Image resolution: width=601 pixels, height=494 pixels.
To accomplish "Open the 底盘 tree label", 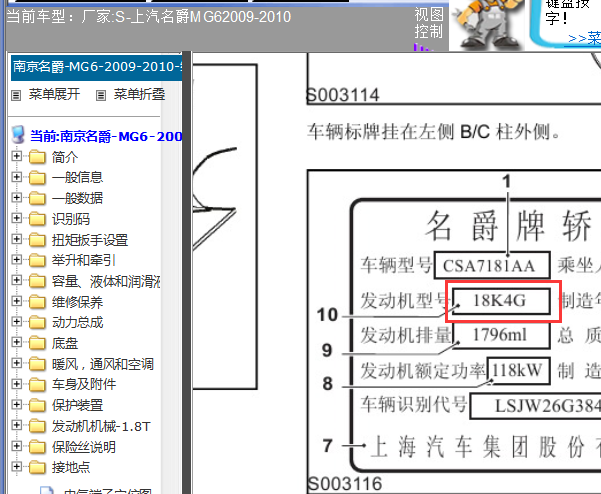I will 65,343.
